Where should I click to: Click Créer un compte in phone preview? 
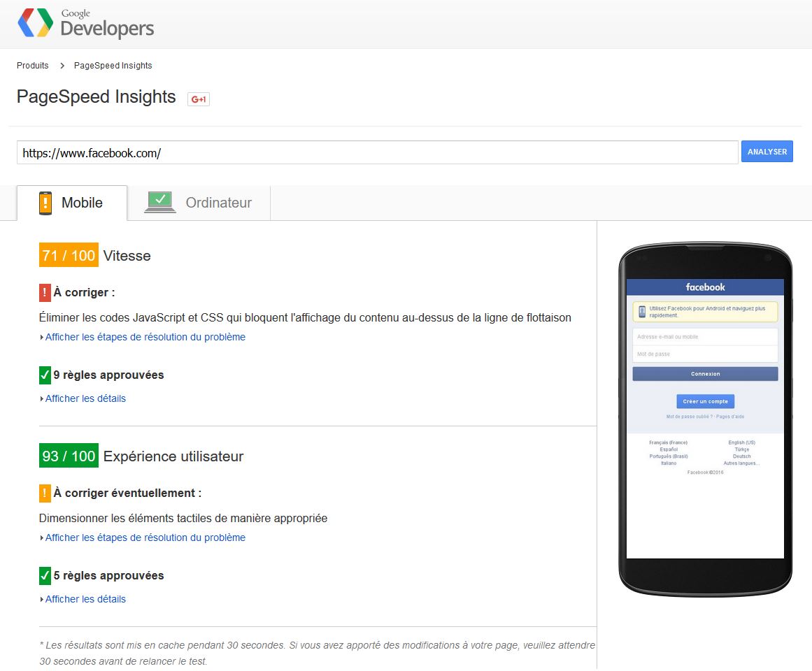point(705,401)
